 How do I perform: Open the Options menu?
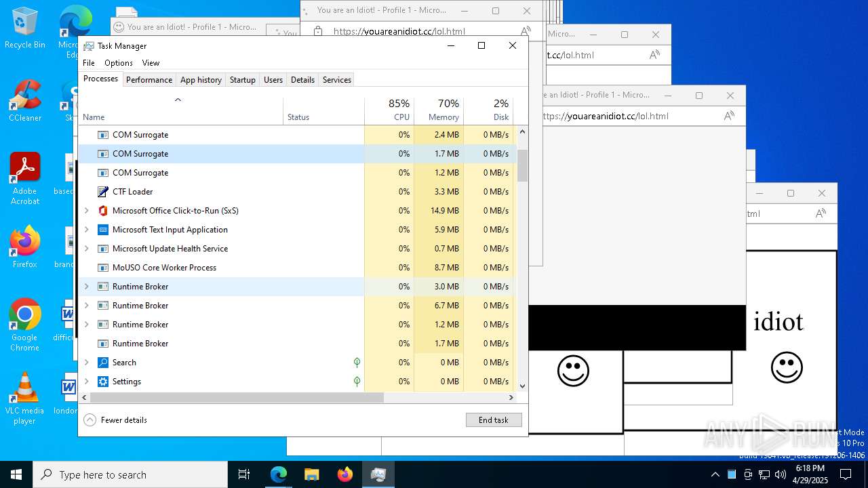click(x=119, y=63)
